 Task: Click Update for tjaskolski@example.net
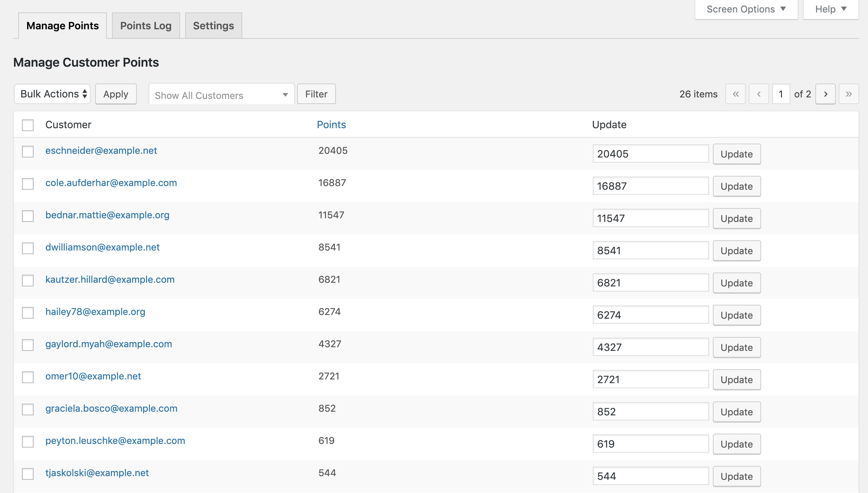[x=736, y=476]
